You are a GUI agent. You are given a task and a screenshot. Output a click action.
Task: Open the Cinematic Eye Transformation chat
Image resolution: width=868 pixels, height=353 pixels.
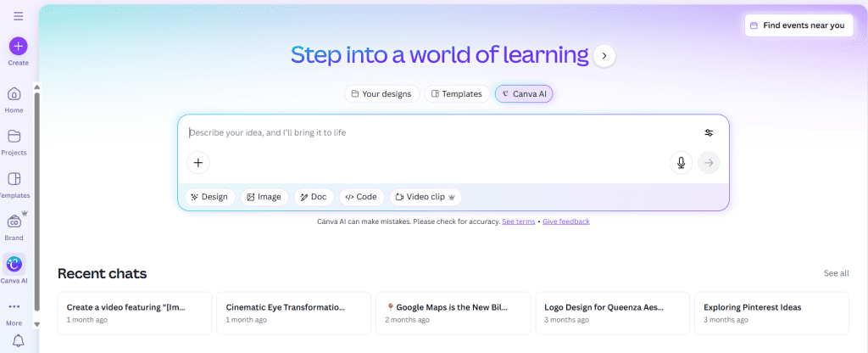(x=293, y=313)
